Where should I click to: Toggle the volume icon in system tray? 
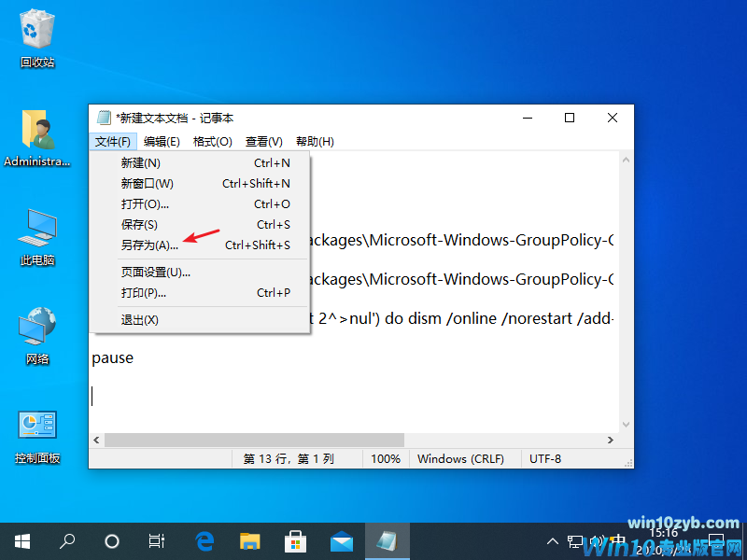595,540
